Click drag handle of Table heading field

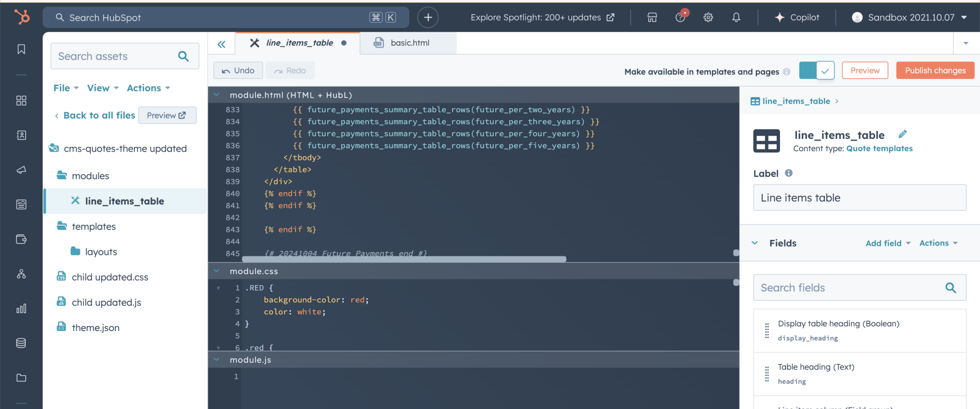[x=767, y=374]
